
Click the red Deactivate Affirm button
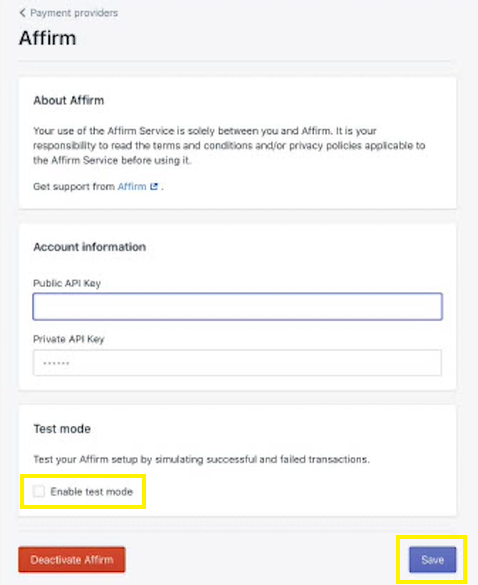click(72, 560)
